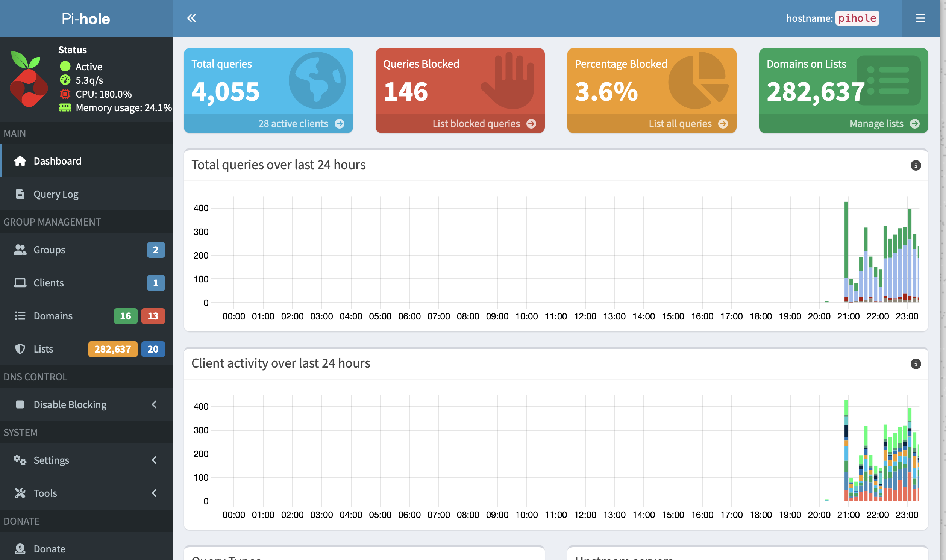Go to the Dashboard menu item

(58, 161)
